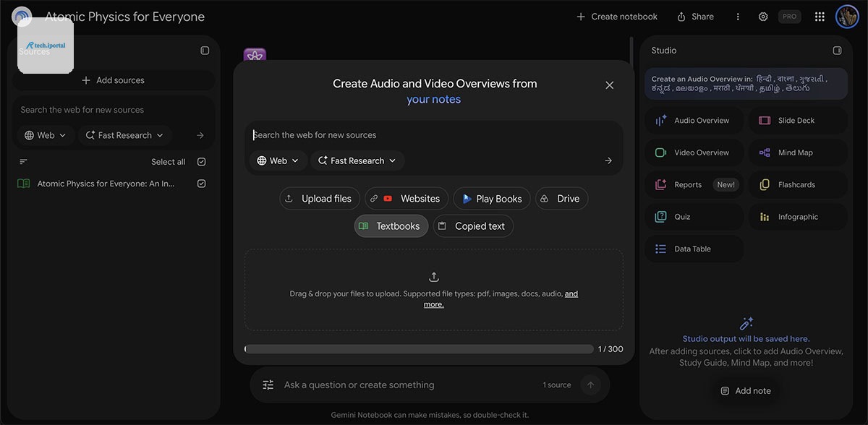Screen dimensions: 868x425
Task: Collapse the Sources panel
Action: 205,51
